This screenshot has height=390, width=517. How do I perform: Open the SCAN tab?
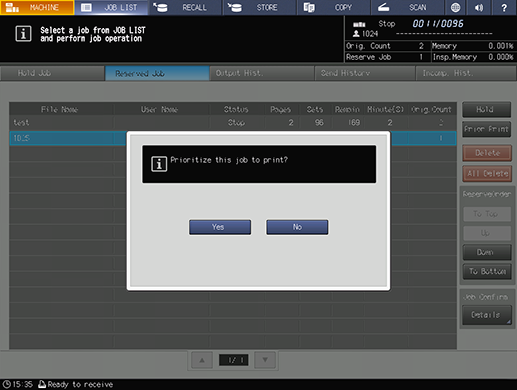tap(408, 7)
